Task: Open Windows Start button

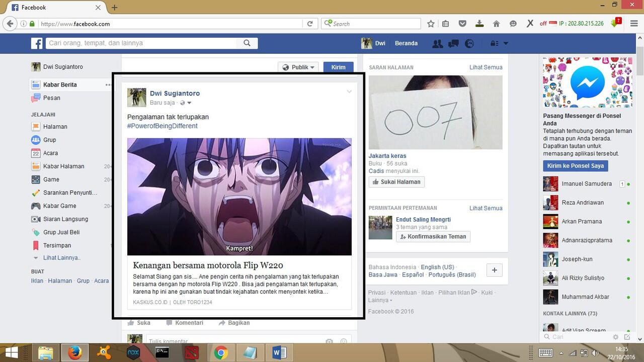Action: pyautogui.click(x=11, y=353)
